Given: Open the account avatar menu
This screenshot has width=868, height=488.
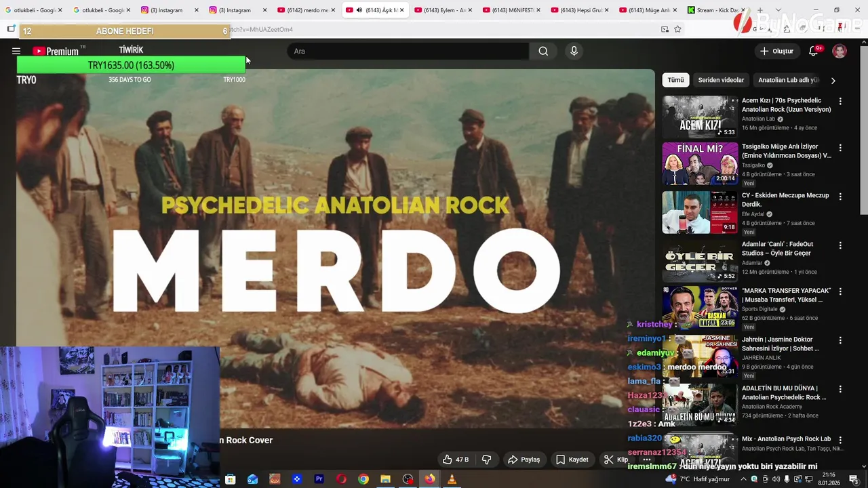Looking at the screenshot, I should click(840, 52).
